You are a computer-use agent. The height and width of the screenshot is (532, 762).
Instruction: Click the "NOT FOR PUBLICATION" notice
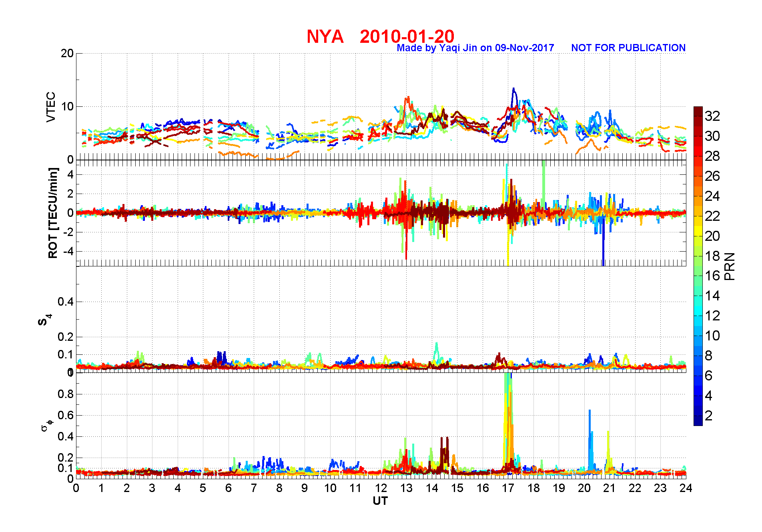[x=628, y=48]
